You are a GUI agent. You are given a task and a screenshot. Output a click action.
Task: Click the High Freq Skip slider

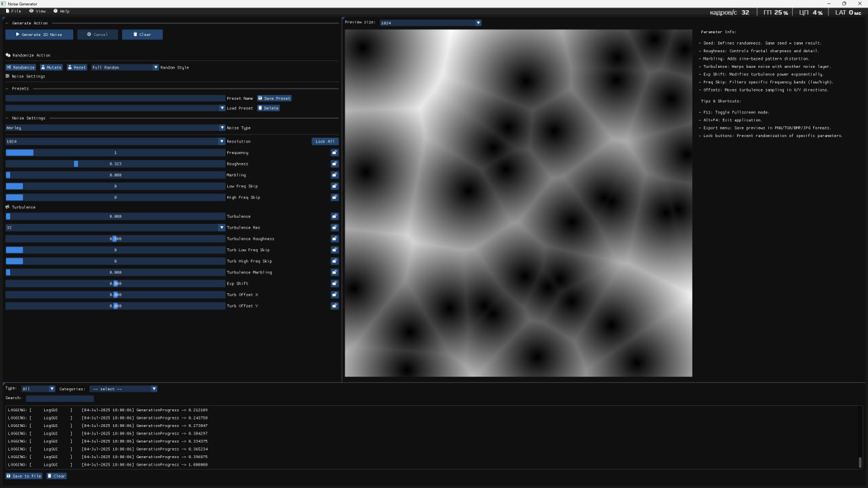pyautogui.click(x=115, y=198)
